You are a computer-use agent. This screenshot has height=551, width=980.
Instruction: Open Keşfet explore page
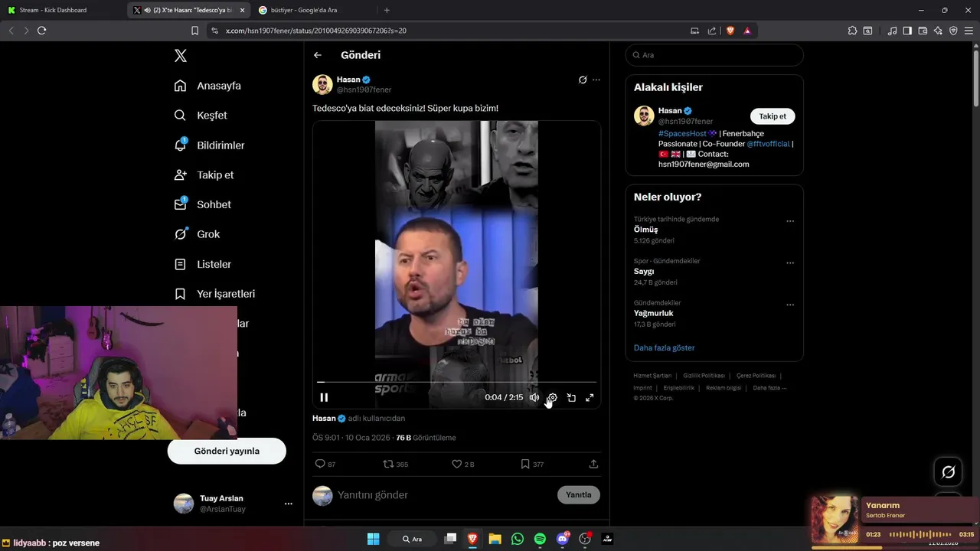coord(201,116)
